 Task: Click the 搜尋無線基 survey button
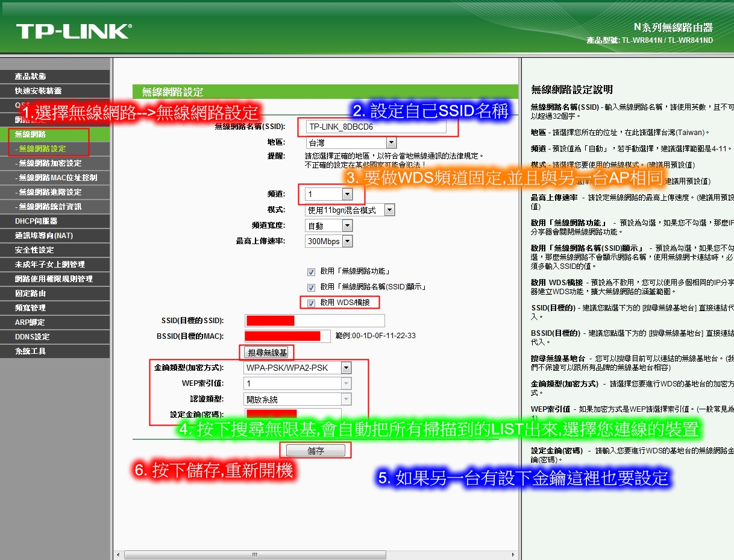coord(266,353)
